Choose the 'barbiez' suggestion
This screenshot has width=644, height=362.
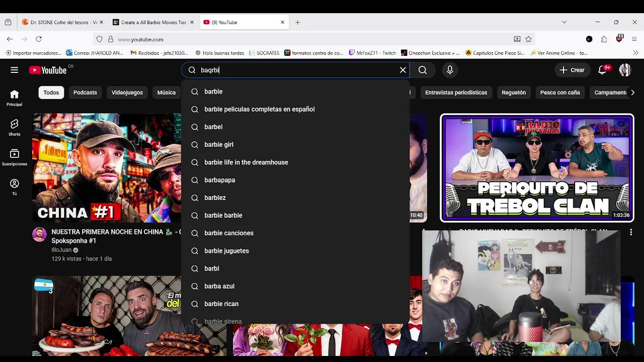pyautogui.click(x=295, y=198)
